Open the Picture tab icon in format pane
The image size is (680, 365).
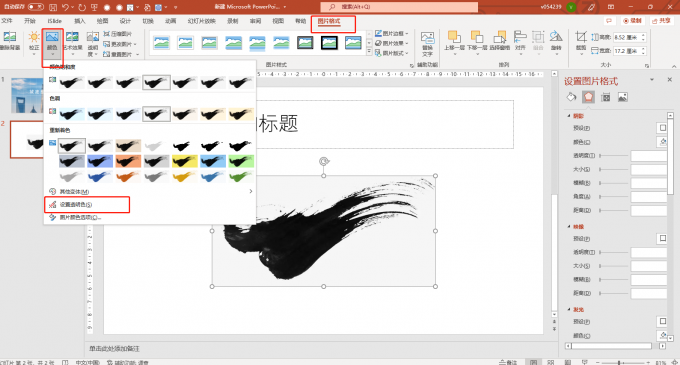(x=623, y=97)
